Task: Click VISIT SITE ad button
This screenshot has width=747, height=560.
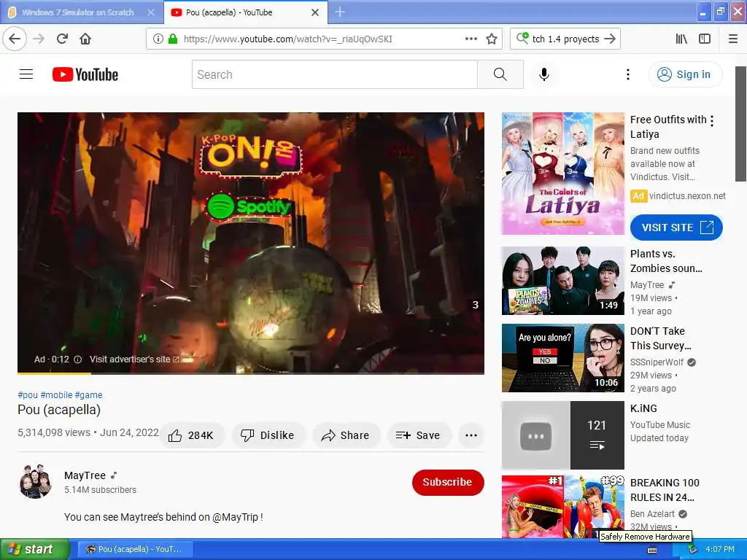Action: tap(676, 227)
